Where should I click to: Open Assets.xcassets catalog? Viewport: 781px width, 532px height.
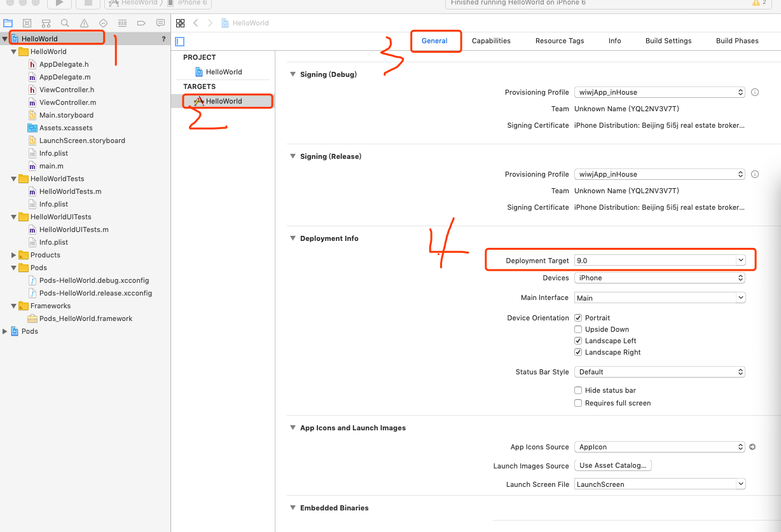click(60, 128)
